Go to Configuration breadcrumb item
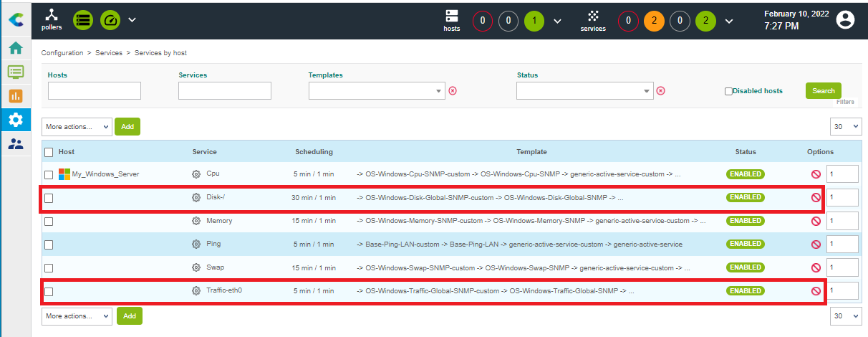868x337 pixels. (62, 53)
